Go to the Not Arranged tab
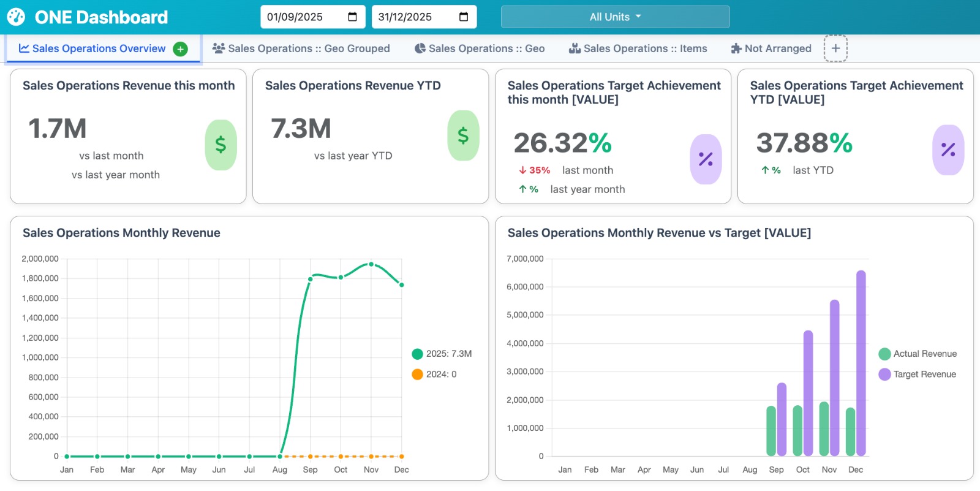The width and height of the screenshot is (980, 491). 771,48
